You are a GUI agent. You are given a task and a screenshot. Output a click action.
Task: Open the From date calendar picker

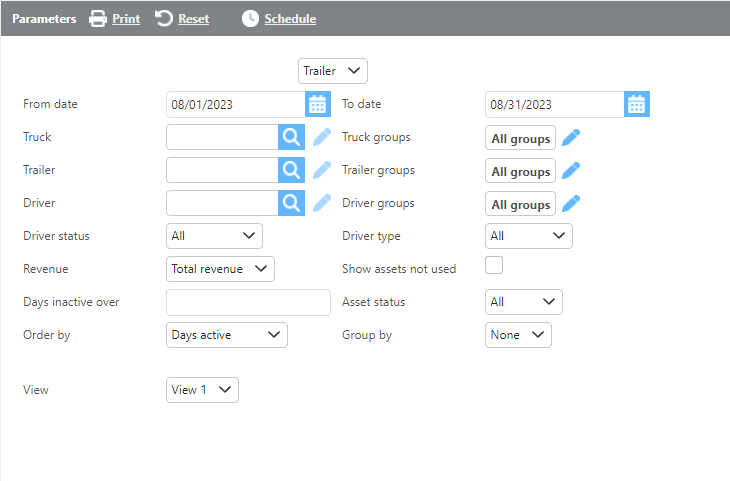tap(318, 104)
